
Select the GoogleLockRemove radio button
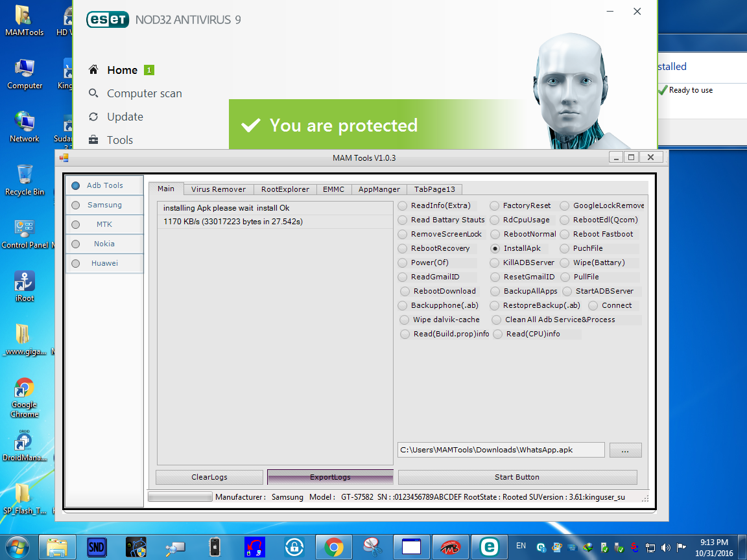[x=565, y=205]
